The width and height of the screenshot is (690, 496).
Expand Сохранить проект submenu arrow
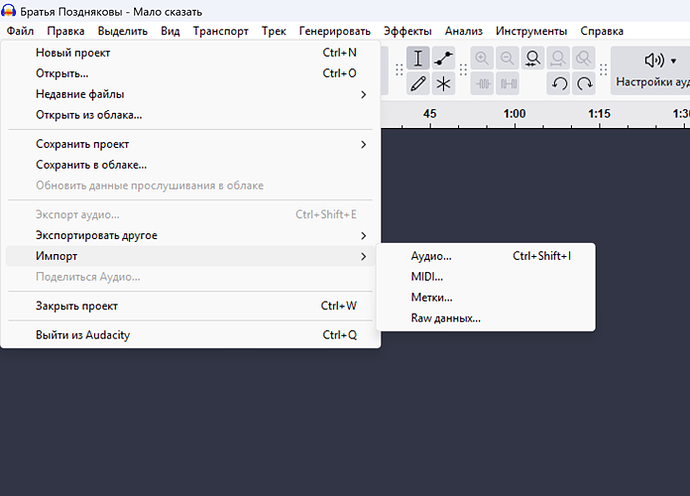(x=363, y=144)
